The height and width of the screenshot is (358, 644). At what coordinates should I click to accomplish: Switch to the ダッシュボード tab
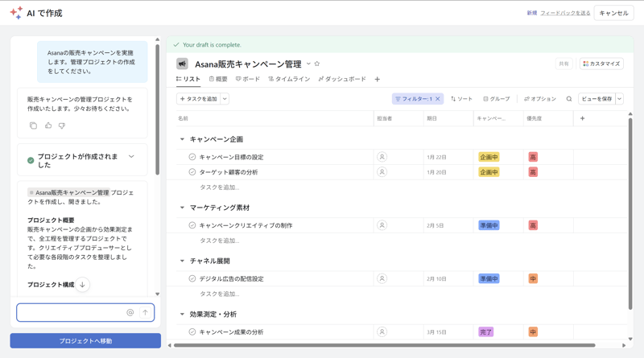coord(342,79)
